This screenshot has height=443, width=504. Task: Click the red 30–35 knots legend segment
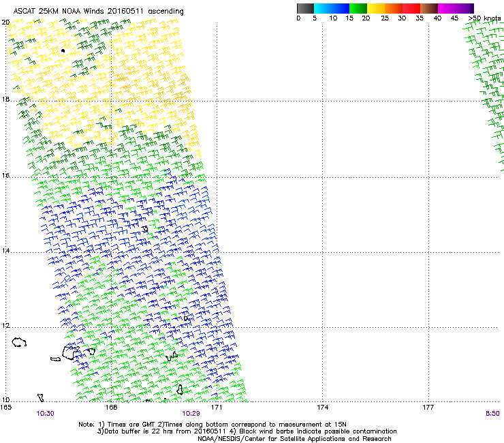coord(411,8)
